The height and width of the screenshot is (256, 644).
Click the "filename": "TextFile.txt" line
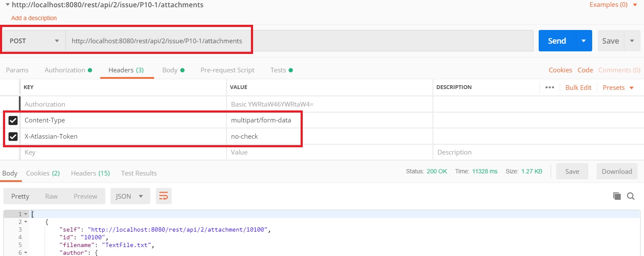(107, 245)
